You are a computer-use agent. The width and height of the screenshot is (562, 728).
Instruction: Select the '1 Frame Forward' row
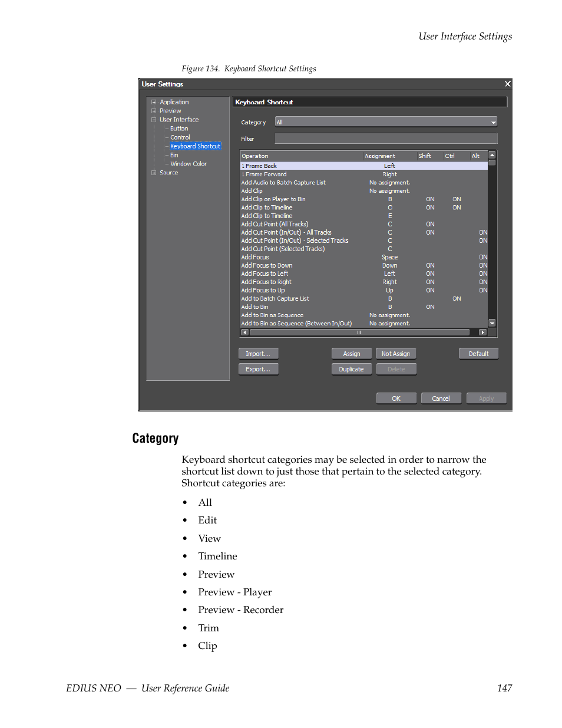(364, 174)
